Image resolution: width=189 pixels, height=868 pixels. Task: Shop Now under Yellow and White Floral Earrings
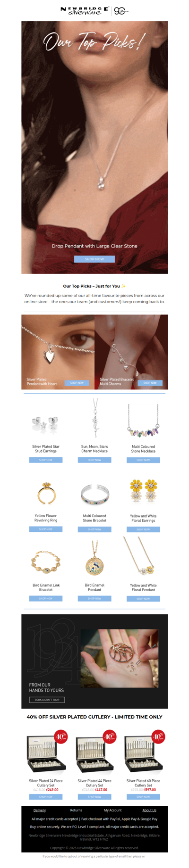pyautogui.click(x=143, y=529)
